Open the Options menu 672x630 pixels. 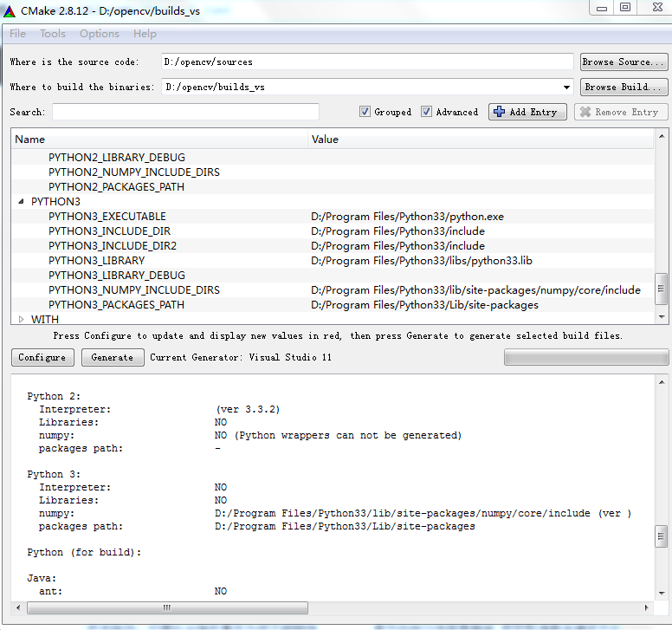click(x=100, y=34)
